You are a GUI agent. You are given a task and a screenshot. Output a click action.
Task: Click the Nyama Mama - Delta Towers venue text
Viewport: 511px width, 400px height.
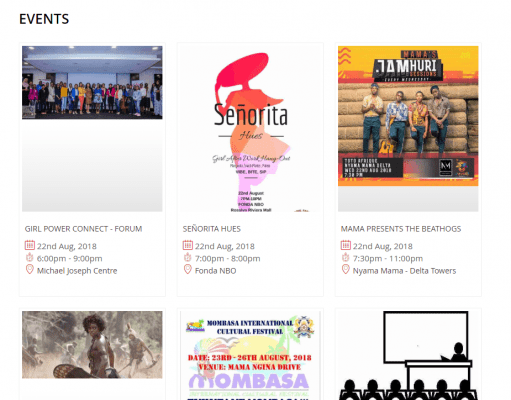(404, 271)
